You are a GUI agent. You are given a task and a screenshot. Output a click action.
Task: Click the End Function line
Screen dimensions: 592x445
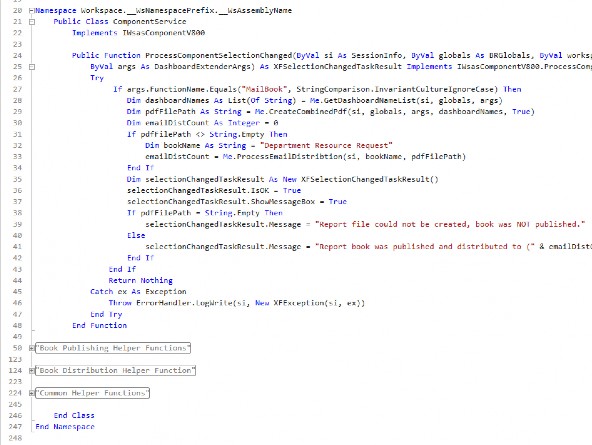[100, 325]
